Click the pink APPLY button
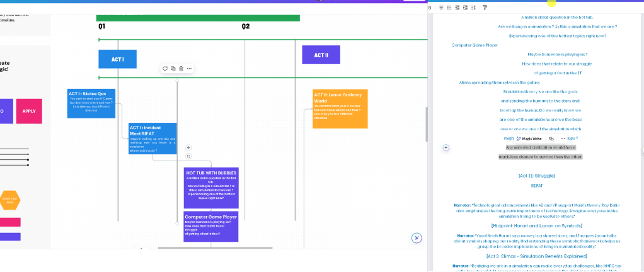 (29, 111)
